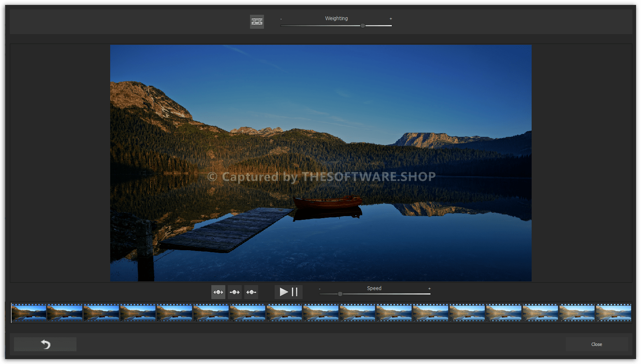Viewport: 641px width, 364px height.
Task: Select the bidirectional playback mode icon
Action: (x=218, y=292)
